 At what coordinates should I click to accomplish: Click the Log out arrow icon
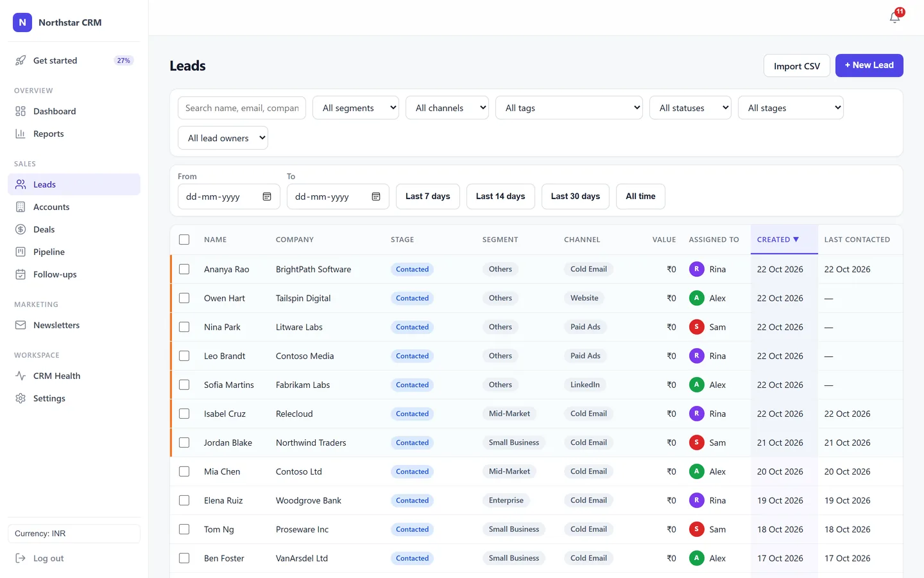[21, 558]
